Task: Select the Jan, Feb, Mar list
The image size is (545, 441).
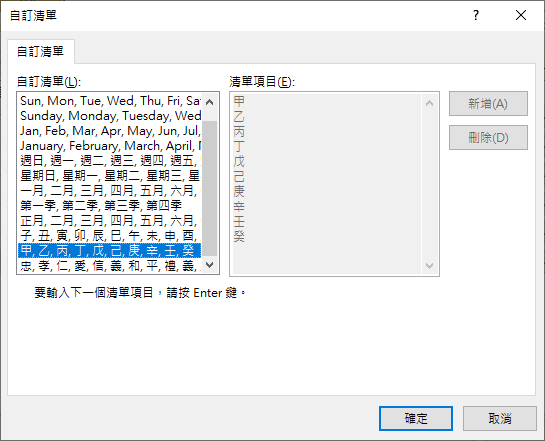Action: tap(109, 131)
